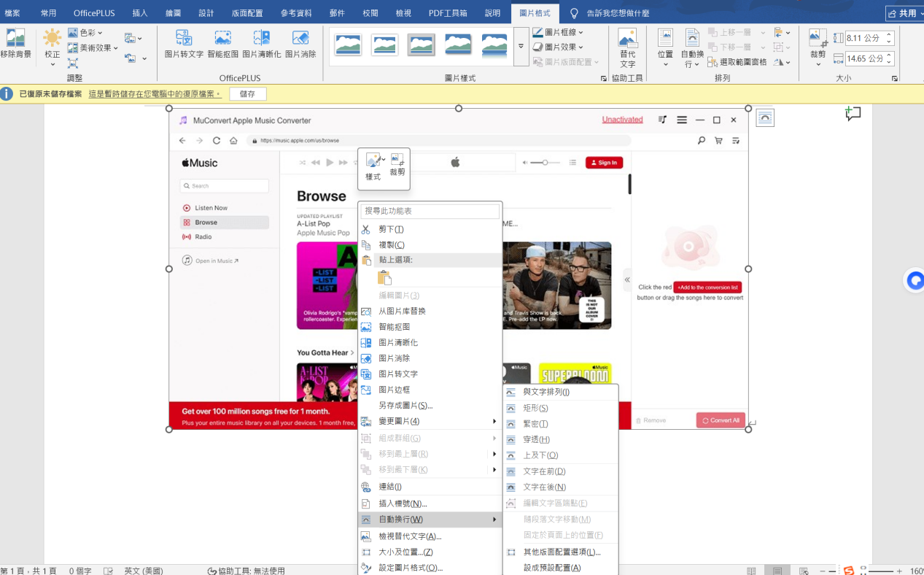Open 圖片效果 picture effects dropdown
Image resolution: width=924 pixels, height=575 pixels.
558,47
